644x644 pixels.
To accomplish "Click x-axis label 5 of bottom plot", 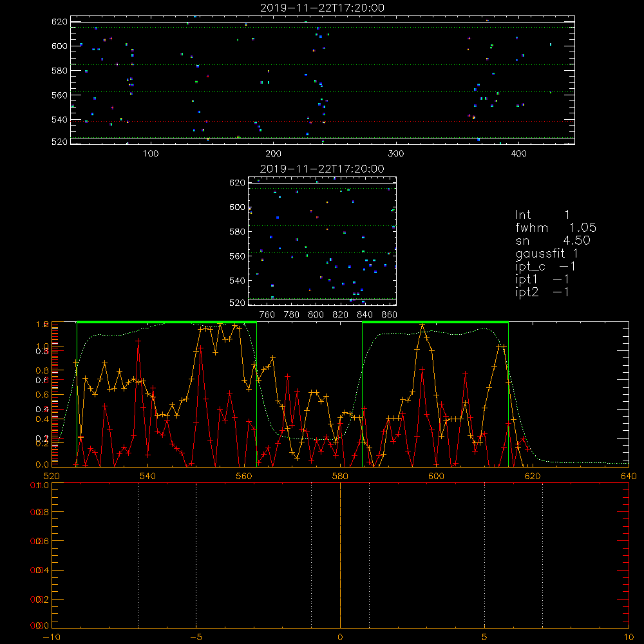I will (484, 637).
